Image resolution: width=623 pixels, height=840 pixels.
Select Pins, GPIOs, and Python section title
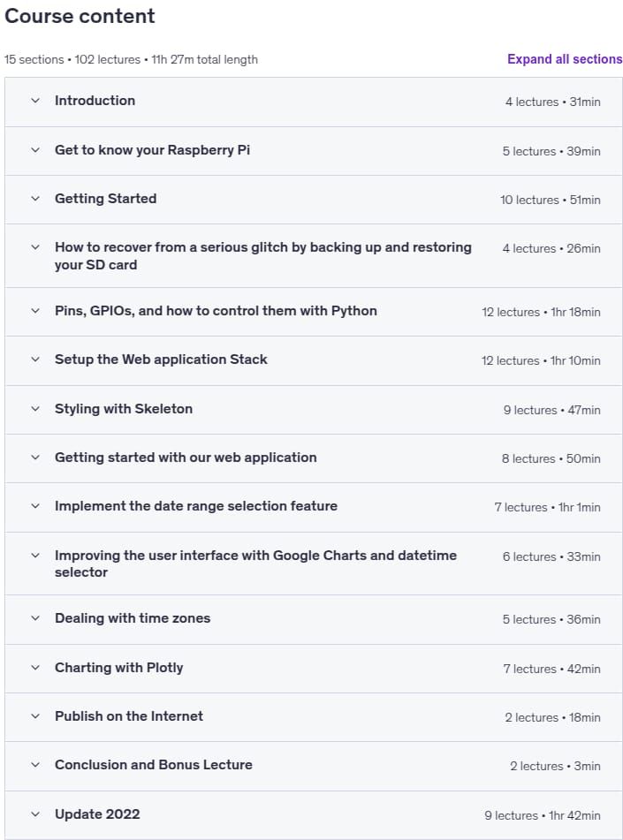point(216,311)
